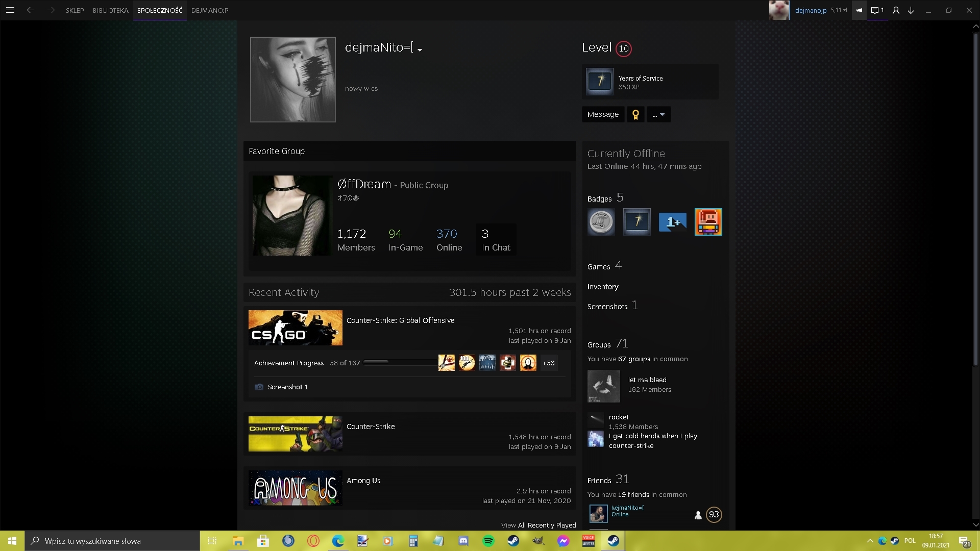Click the Level 10 badge circle

click(624, 48)
